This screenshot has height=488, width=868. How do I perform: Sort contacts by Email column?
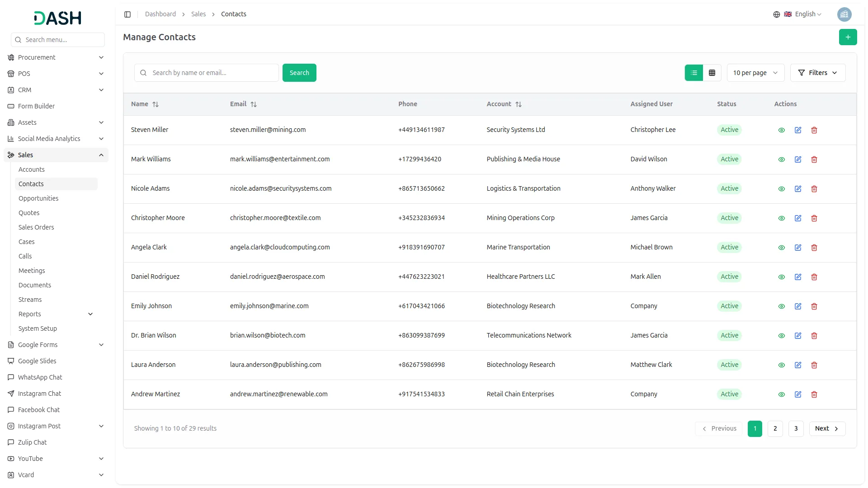coord(254,104)
